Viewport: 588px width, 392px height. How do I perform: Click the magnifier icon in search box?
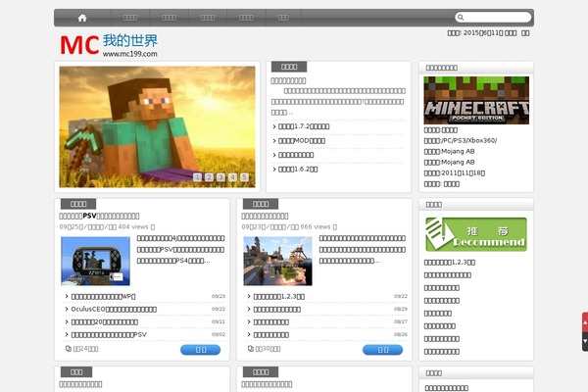point(461,18)
